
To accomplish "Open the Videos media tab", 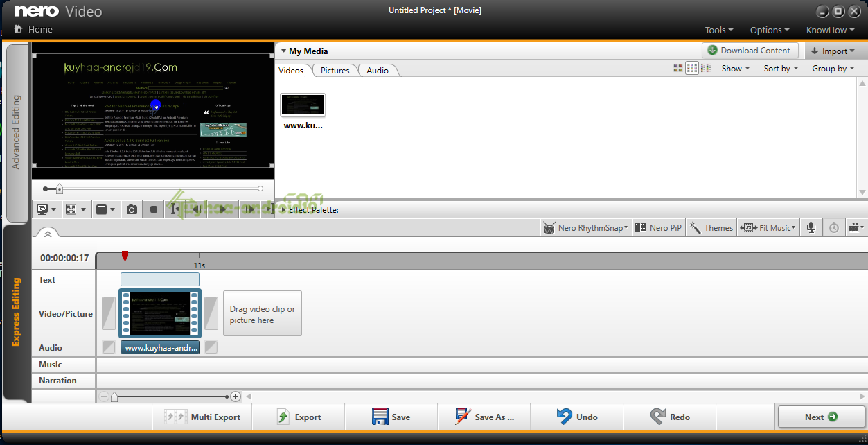I will 292,70.
